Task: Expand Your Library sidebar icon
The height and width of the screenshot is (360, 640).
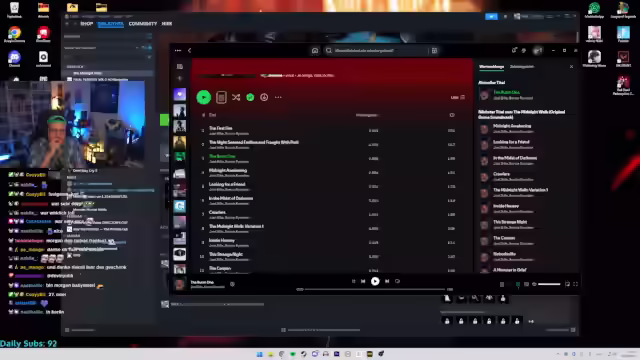Action: click(x=180, y=66)
